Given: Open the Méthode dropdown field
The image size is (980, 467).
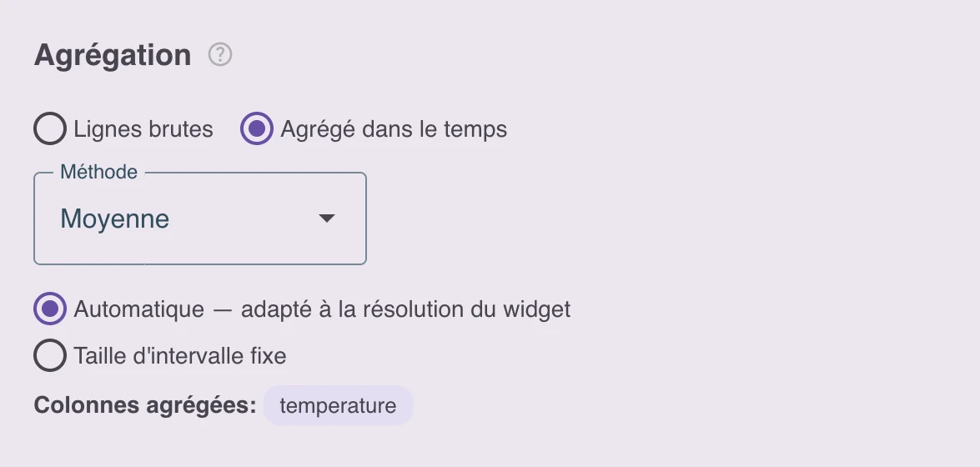Looking at the screenshot, I should tap(200, 218).
